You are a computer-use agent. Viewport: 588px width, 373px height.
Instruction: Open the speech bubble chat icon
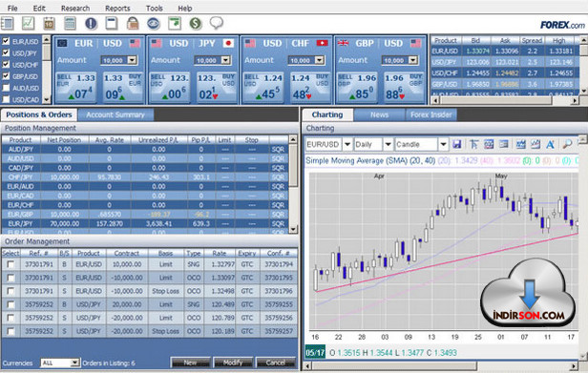pyautogui.click(x=217, y=23)
